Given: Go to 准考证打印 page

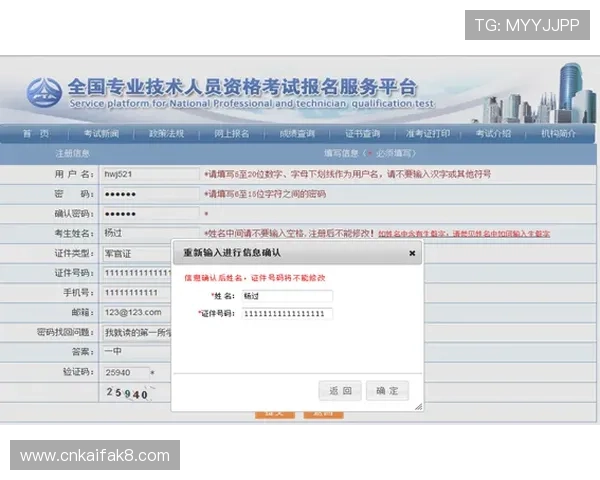Looking at the screenshot, I should coord(428,134).
